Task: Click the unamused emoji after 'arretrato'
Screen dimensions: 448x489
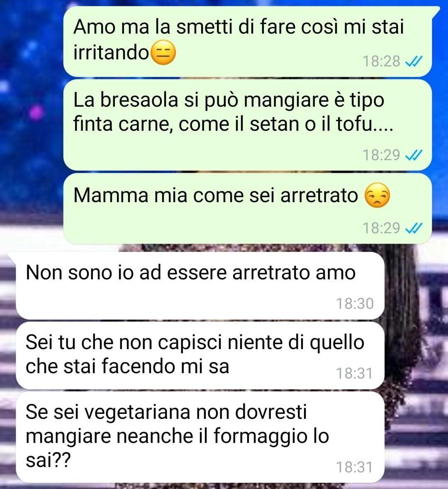Action: (x=377, y=196)
